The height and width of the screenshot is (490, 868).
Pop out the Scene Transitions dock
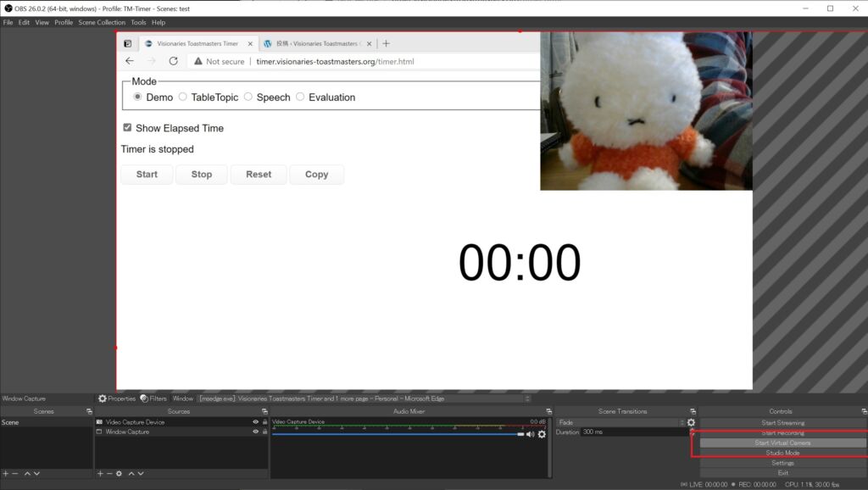(x=693, y=411)
